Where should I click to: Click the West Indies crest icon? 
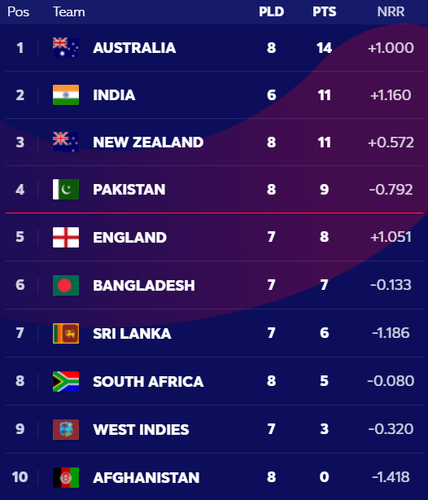66,429
